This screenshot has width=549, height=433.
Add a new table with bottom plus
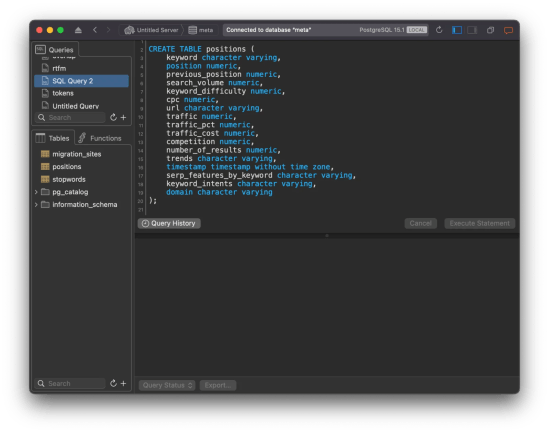pos(123,384)
